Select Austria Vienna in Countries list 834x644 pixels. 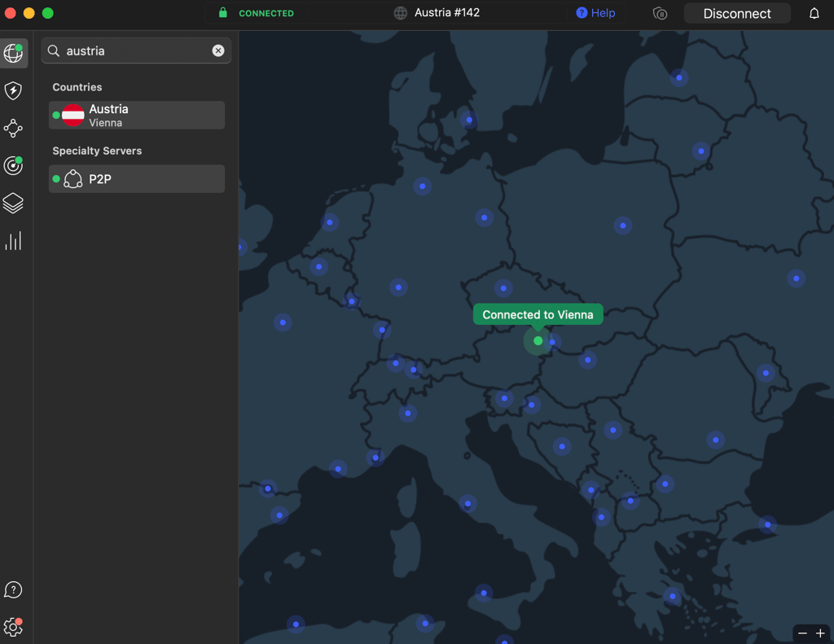click(x=137, y=116)
